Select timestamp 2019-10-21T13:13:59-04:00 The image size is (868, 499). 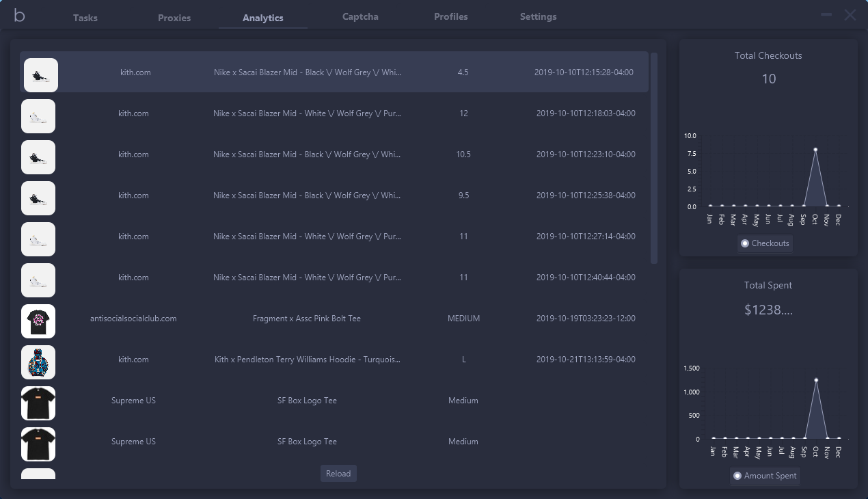point(586,360)
